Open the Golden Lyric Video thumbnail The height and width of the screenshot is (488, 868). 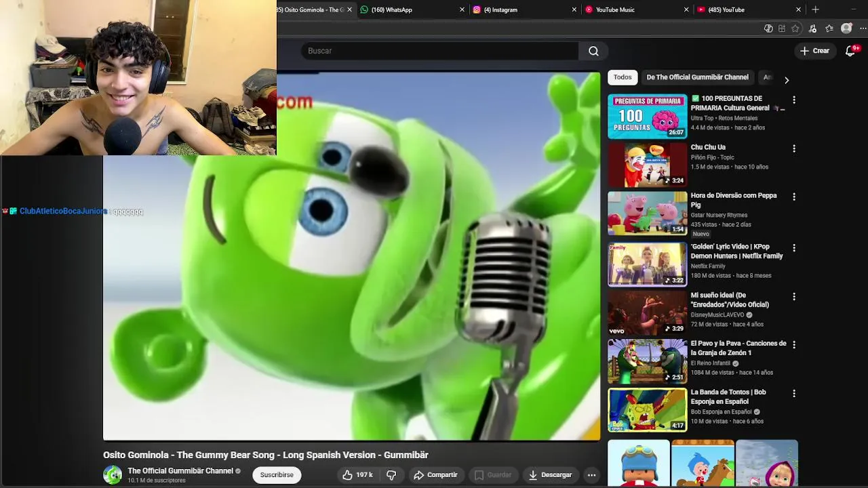pos(648,265)
